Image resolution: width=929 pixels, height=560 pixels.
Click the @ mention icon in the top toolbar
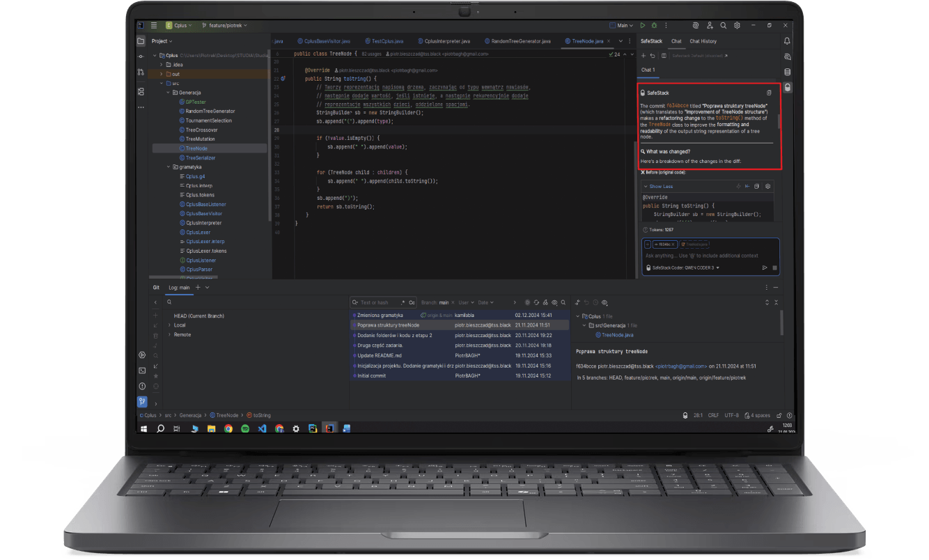(x=696, y=24)
